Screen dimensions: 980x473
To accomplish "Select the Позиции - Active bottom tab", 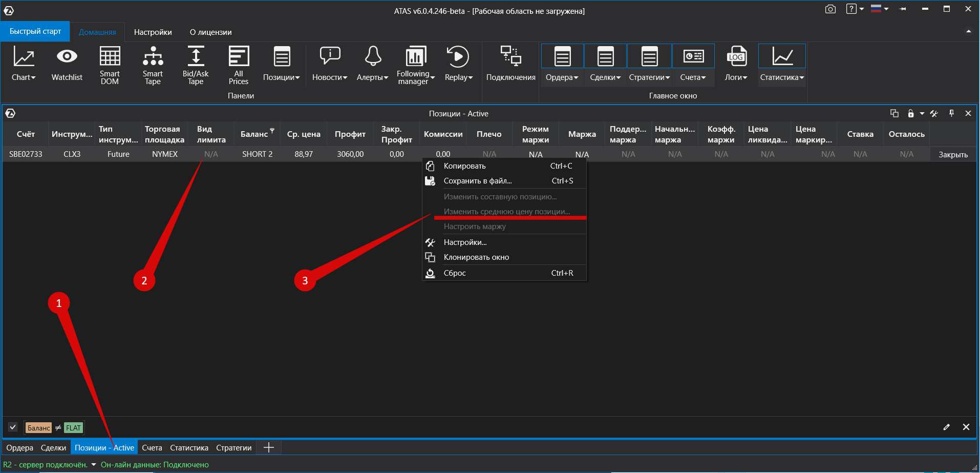I will [x=104, y=448].
